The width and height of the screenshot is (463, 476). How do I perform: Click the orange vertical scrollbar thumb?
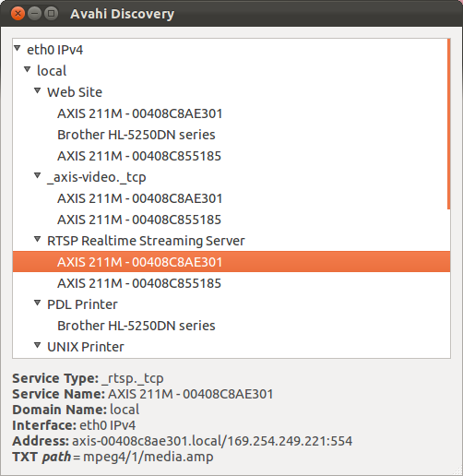point(449,124)
